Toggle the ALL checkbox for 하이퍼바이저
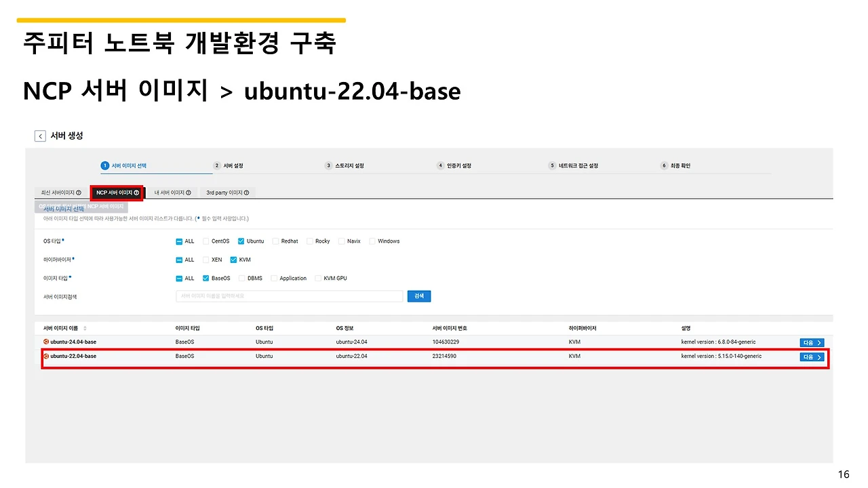The width and height of the screenshot is (868, 488). point(180,260)
